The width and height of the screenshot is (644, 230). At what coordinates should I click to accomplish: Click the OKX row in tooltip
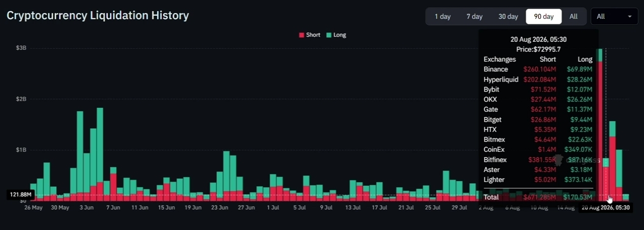pyautogui.click(x=538, y=99)
